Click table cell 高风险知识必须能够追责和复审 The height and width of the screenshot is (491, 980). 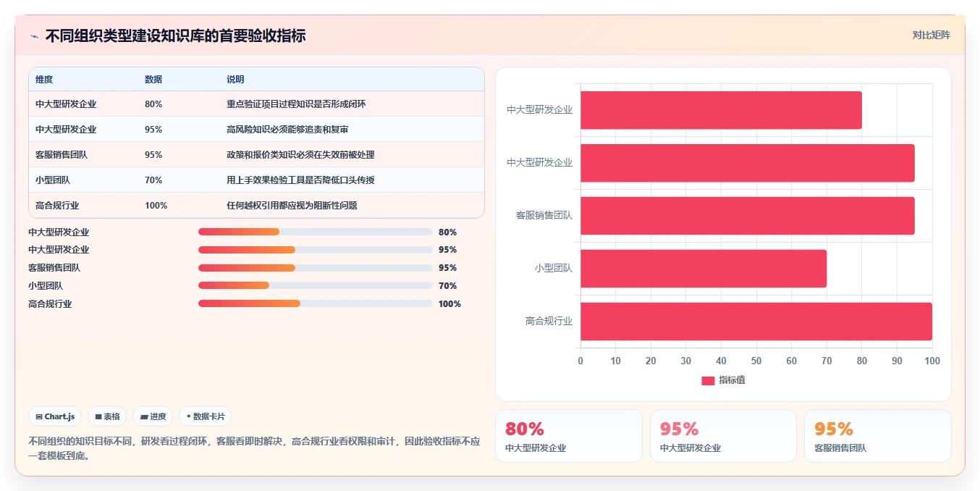click(287, 130)
